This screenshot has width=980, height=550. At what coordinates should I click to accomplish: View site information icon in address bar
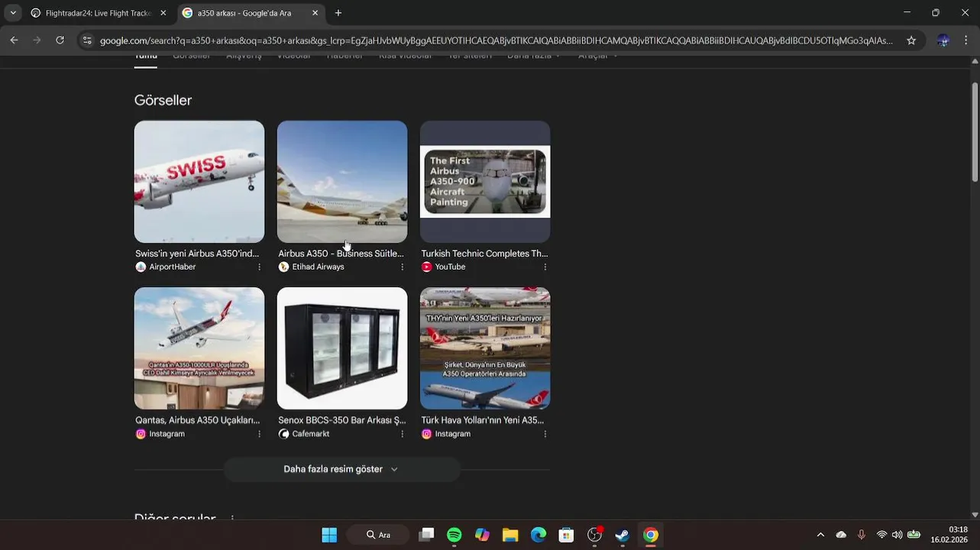[x=87, y=40]
